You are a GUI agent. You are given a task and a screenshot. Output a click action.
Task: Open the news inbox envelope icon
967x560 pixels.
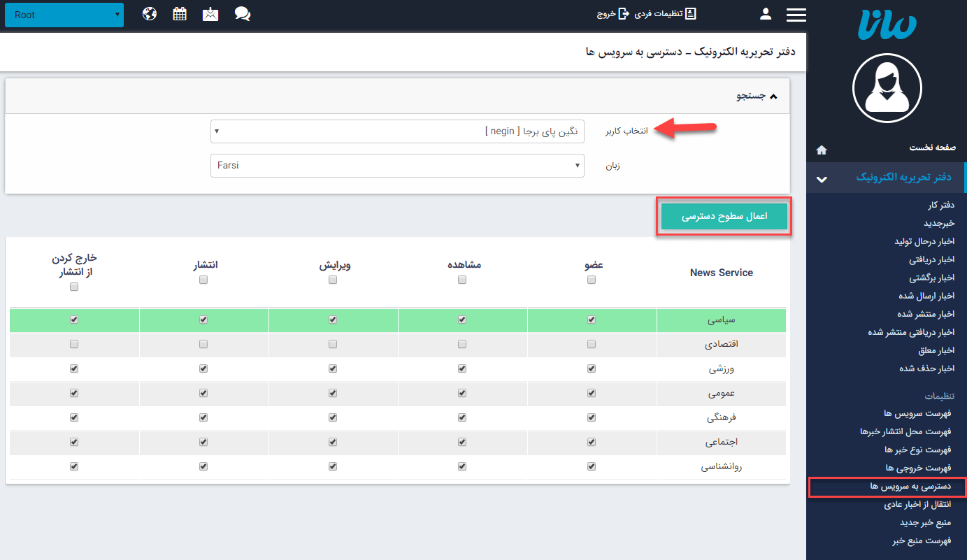(210, 13)
